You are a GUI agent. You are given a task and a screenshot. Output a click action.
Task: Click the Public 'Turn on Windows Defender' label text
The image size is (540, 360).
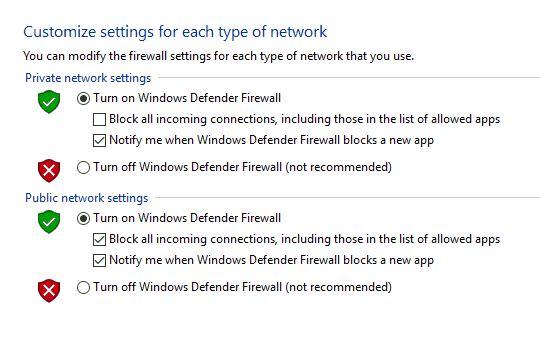coord(187,218)
